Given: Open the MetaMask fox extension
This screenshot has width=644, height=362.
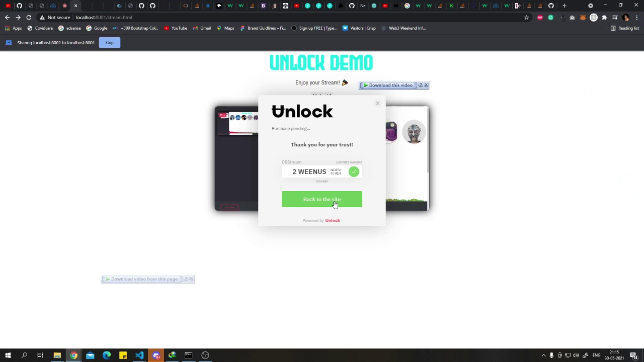Looking at the screenshot, I should click(583, 18).
